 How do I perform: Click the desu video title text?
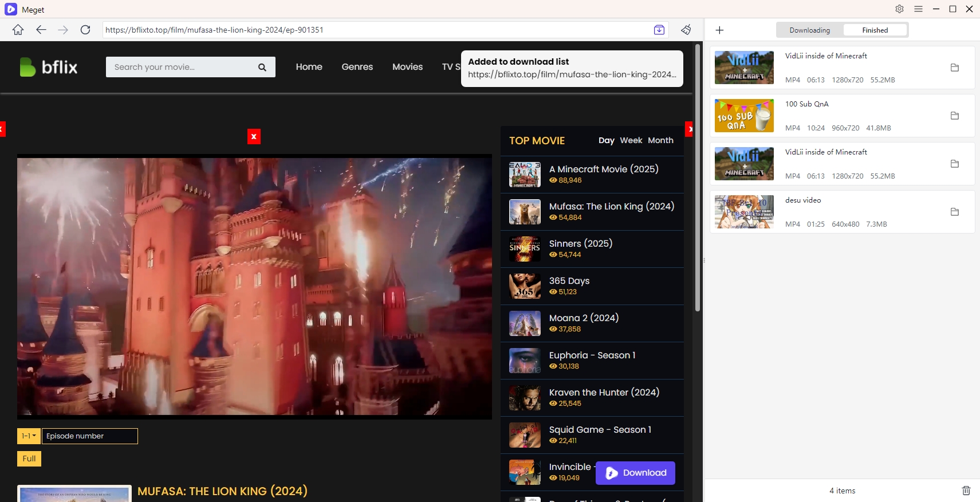(x=803, y=200)
